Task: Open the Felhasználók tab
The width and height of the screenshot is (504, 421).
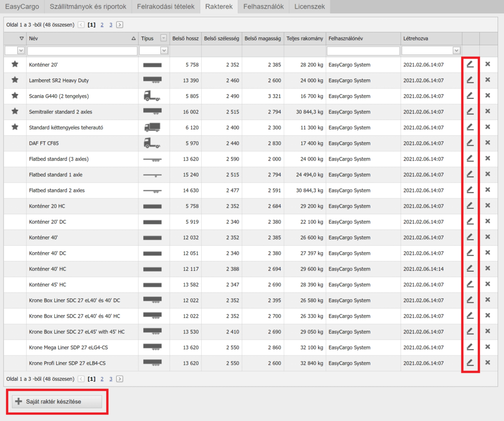Action: click(264, 6)
